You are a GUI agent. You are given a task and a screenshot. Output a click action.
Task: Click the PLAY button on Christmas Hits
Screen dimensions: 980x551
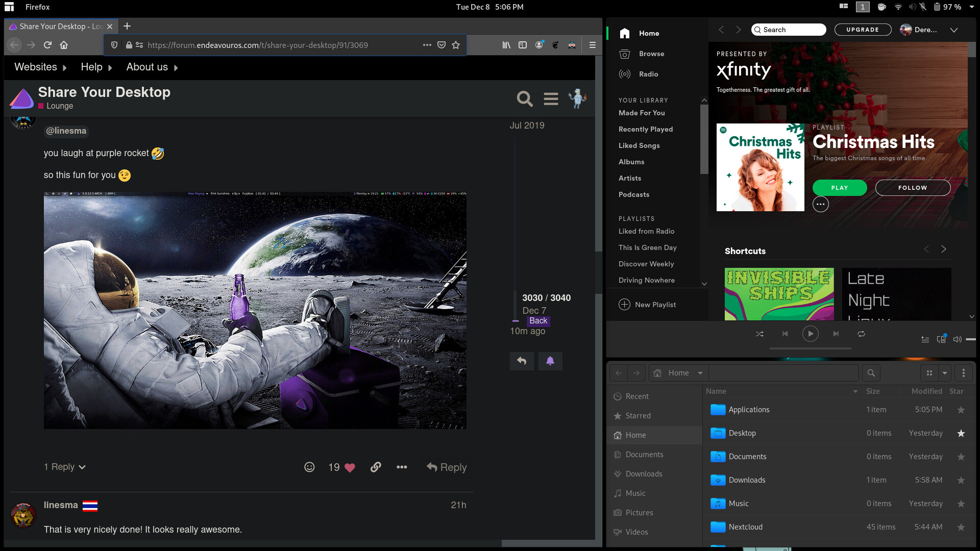pyautogui.click(x=839, y=187)
